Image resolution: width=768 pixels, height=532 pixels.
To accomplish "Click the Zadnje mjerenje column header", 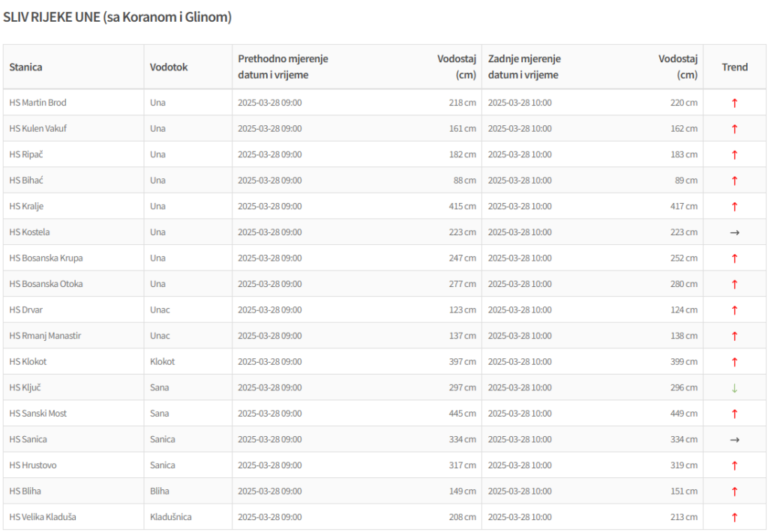I will point(524,59).
